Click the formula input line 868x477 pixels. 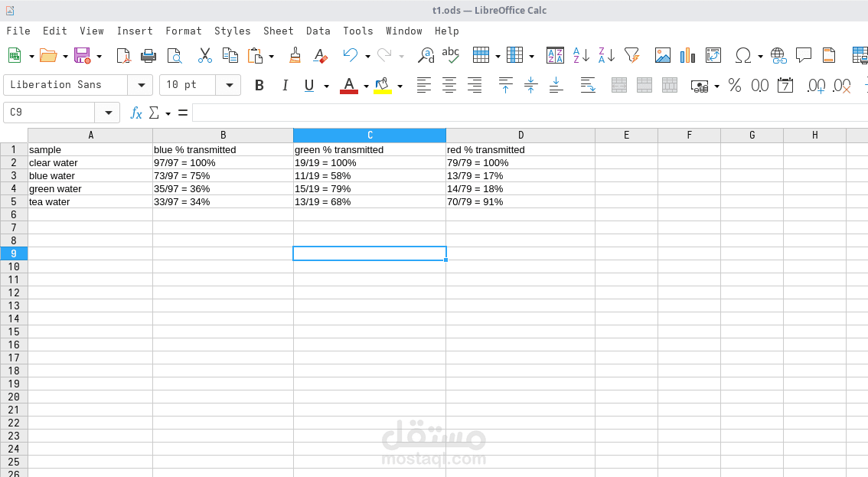coord(530,113)
